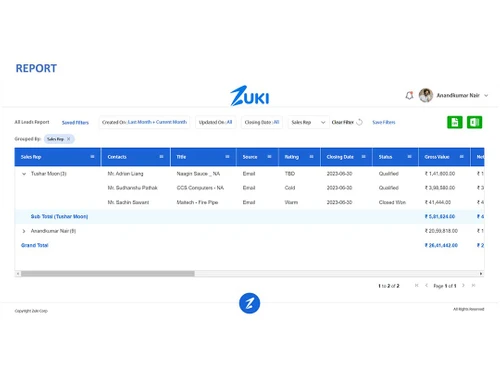This screenshot has height=375, width=500.
Task: Go to last page pagination icon
Action: tap(473, 286)
